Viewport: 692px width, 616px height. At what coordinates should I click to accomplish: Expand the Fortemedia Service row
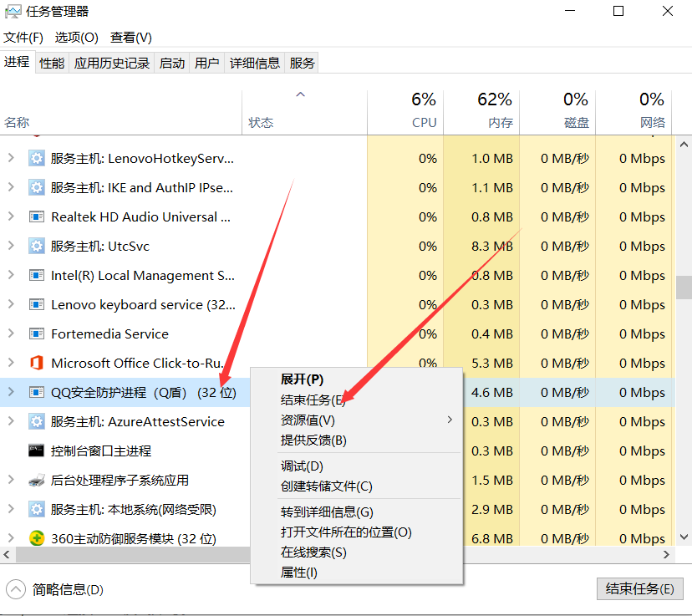pyautogui.click(x=11, y=333)
